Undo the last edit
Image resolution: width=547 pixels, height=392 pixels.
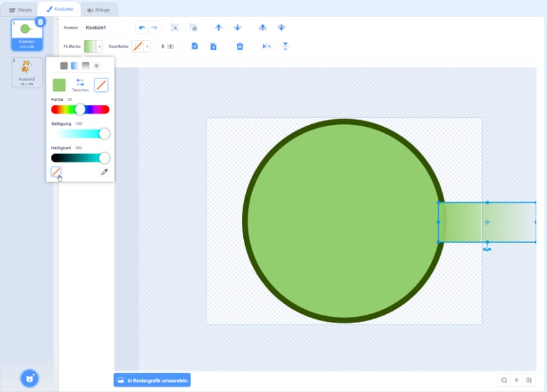click(x=142, y=28)
